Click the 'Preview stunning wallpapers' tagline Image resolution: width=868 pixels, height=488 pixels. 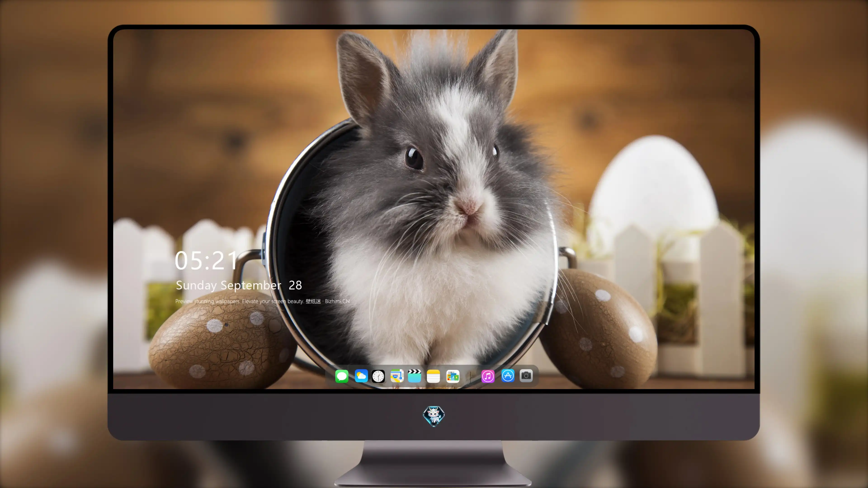(262, 301)
